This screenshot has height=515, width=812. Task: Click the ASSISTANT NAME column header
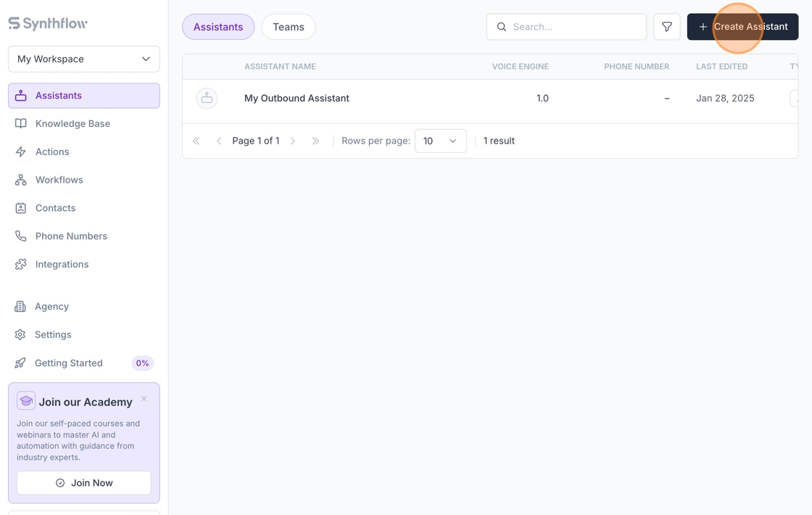(280, 67)
